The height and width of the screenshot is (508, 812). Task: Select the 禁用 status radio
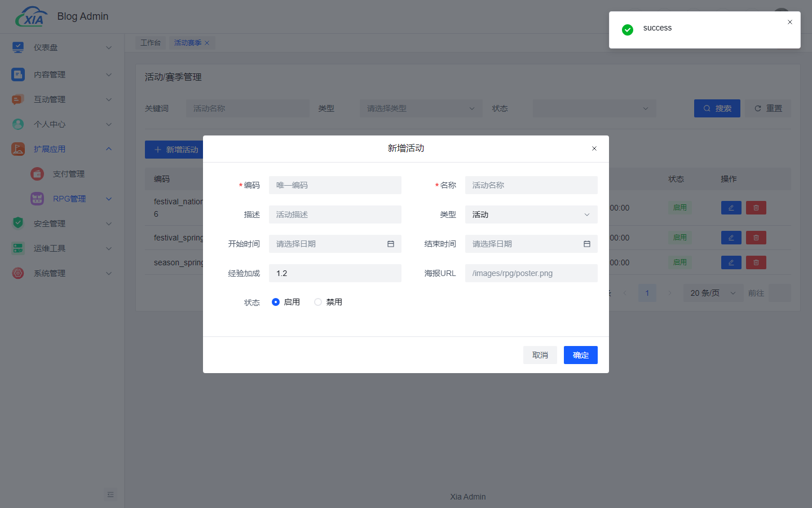(318, 302)
